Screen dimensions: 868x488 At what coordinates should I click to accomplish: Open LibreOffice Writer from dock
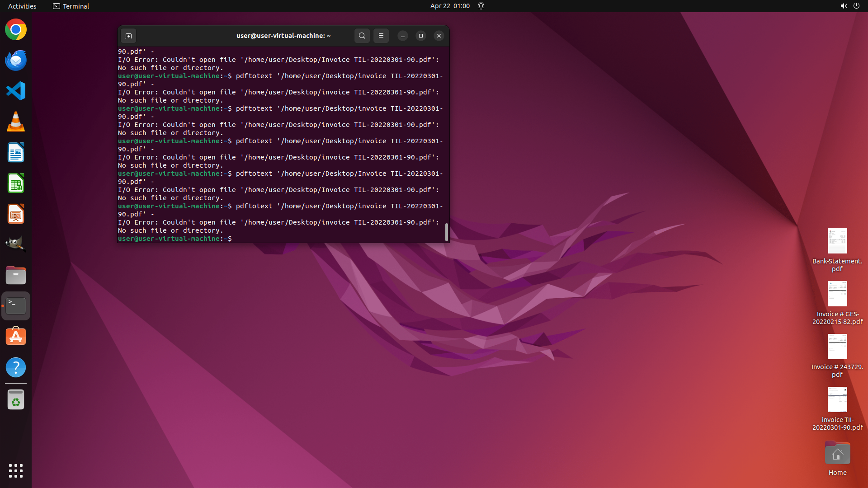[16, 153]
